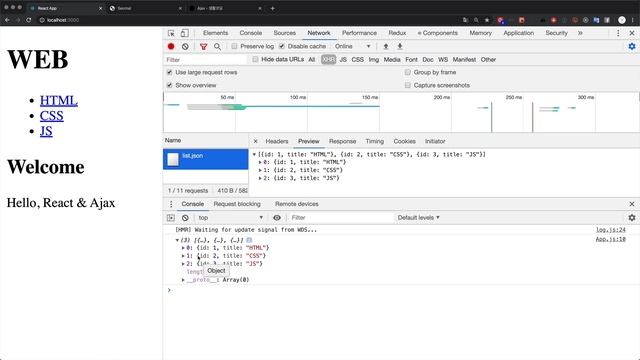The height and width of the screenshot is (360, 640).
Task: Switch to the Elements panel
Action: (x=216, y=33)
